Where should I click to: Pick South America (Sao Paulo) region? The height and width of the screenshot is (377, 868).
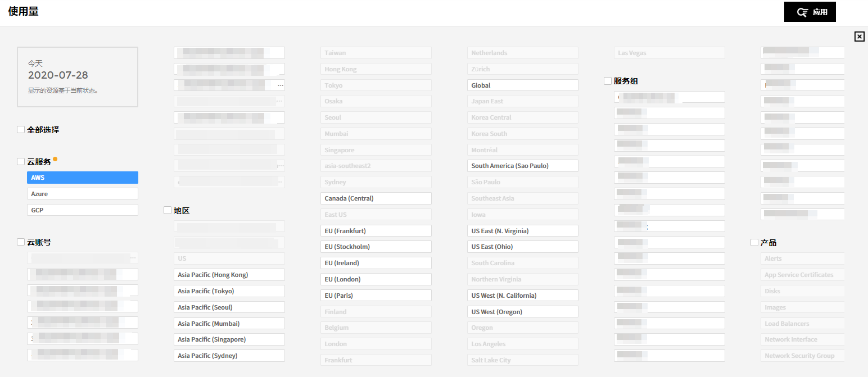[x=522, y=166]
